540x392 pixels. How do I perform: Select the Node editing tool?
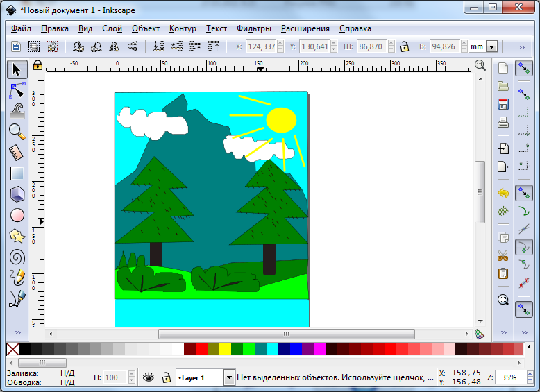(17, 90)
